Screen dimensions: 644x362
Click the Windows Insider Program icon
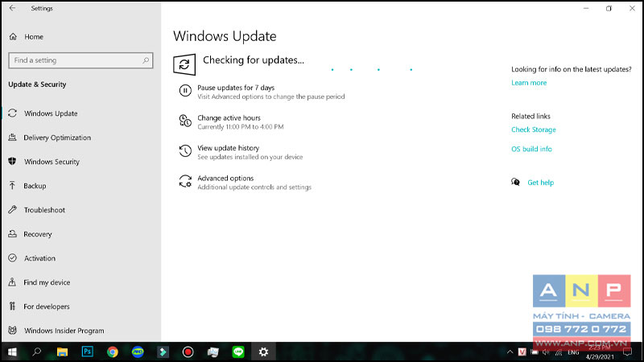[12, 331]
